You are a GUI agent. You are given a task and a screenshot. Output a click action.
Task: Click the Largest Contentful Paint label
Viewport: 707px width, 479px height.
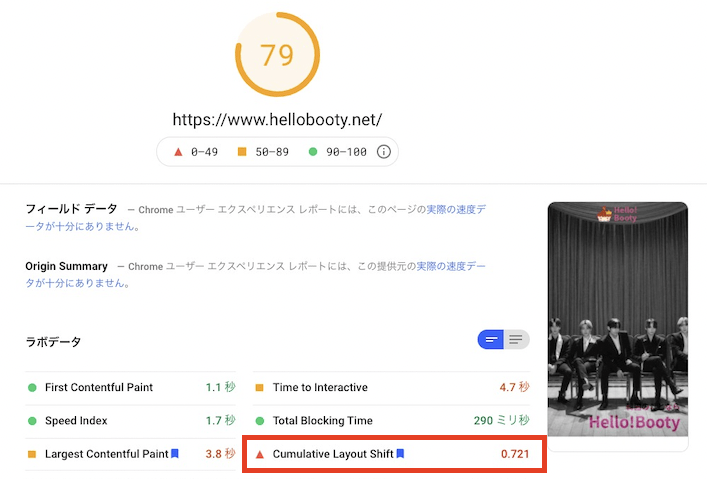click(x=106, y=454)
